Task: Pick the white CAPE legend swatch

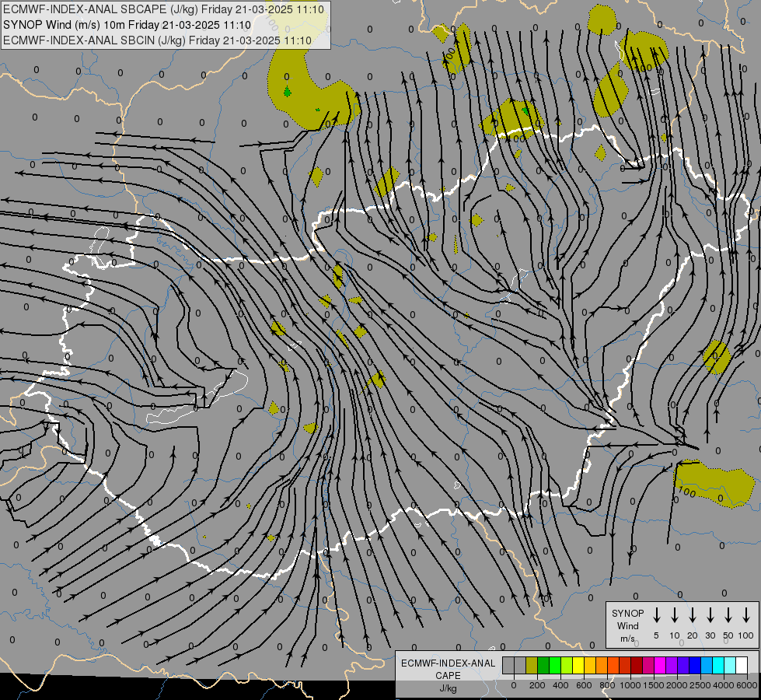Action: (742, 665)
